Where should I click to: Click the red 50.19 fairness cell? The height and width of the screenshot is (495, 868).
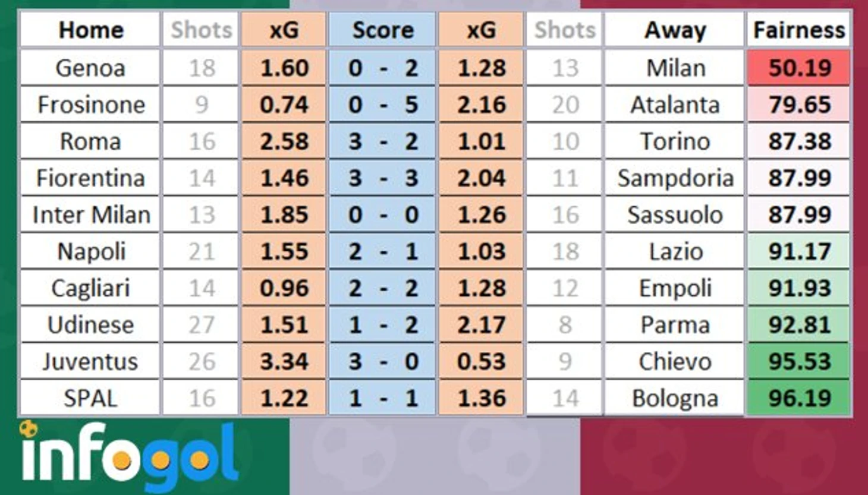(798, 68)
